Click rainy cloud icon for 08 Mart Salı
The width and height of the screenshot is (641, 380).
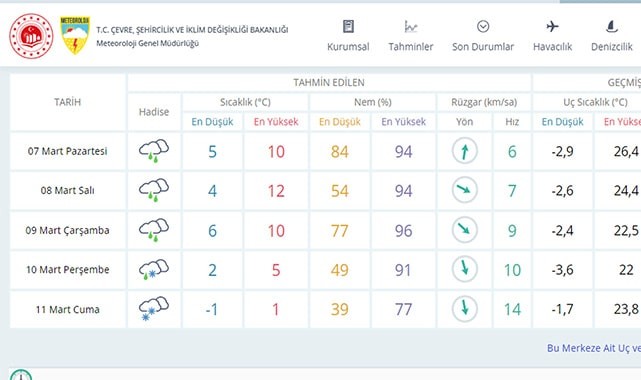[x=154, y=190]
